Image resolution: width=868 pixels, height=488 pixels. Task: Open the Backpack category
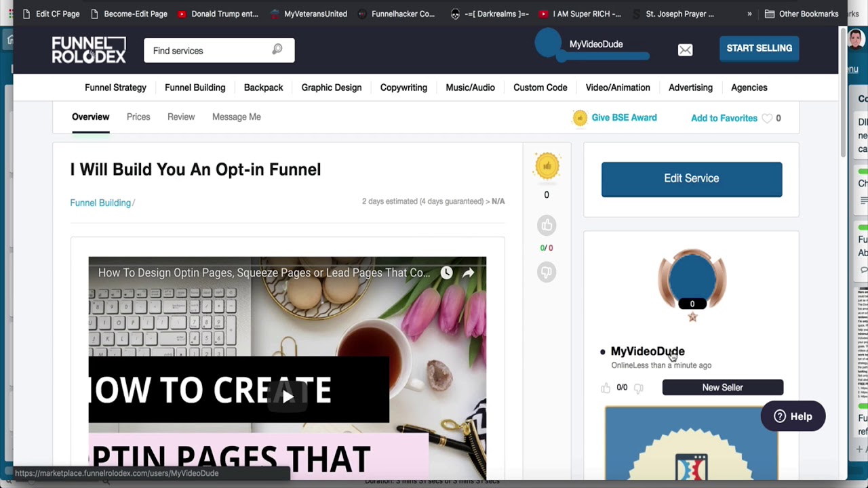click(263, 87)
